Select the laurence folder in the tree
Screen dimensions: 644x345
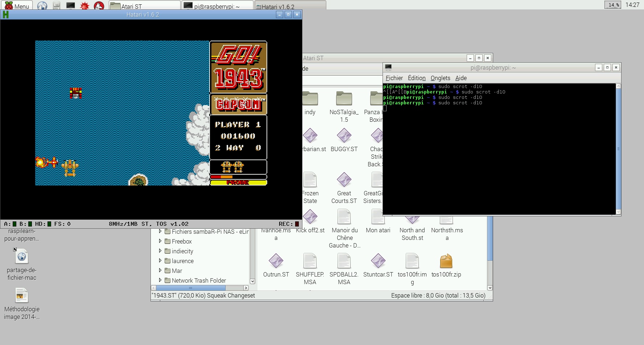click(x=179, y=261)
